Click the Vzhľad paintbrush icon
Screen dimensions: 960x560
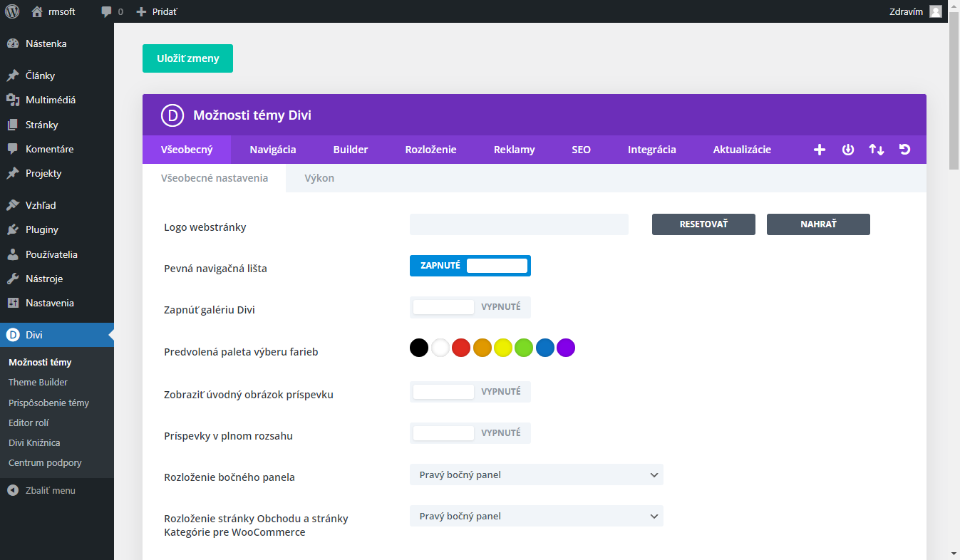click(x=13, y=205)
